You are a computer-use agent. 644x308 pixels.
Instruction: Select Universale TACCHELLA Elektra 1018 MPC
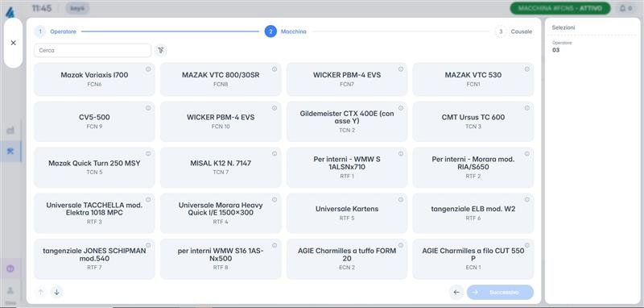coord(94,213)
